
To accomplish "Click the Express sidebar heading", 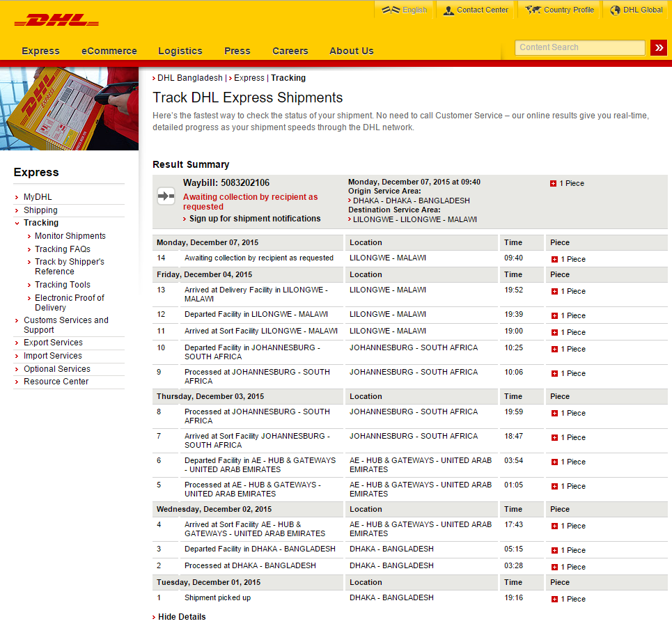I will pyautogui.click(x=36, y=172).
